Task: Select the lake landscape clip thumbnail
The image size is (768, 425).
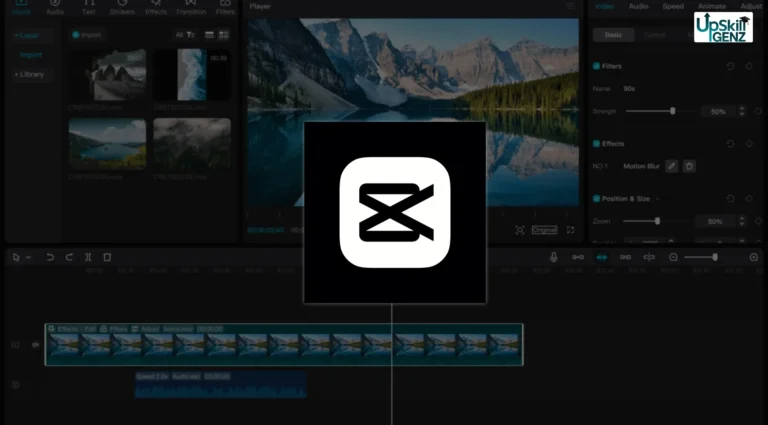Action: tap(107, 144)
